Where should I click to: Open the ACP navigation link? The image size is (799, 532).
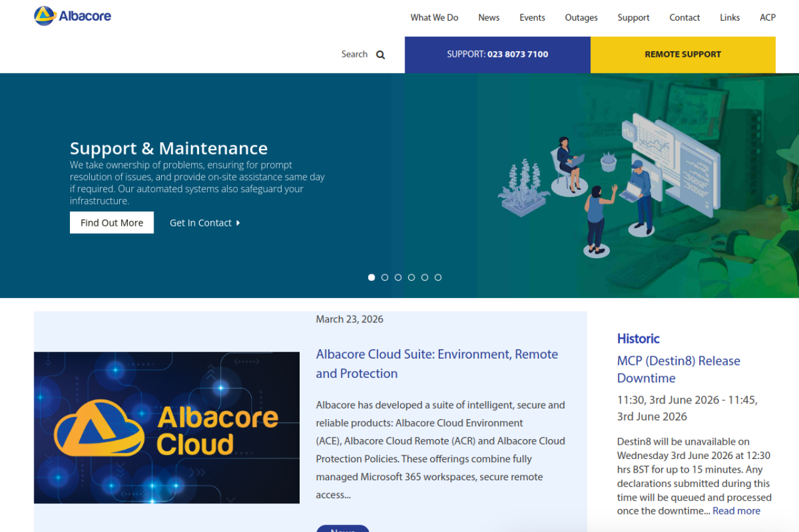[768, 17]
